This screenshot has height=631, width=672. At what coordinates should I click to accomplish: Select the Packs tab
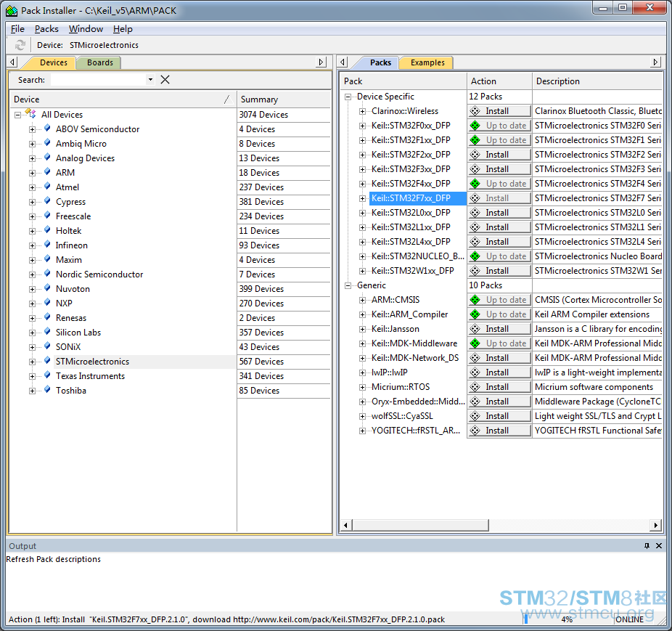(380, 62)
